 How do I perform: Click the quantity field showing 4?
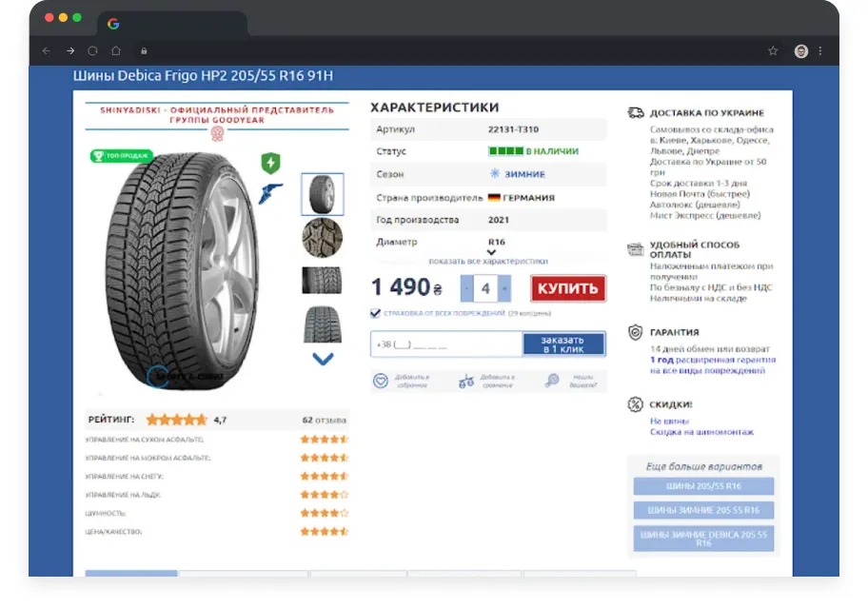(x=485, y=288)
